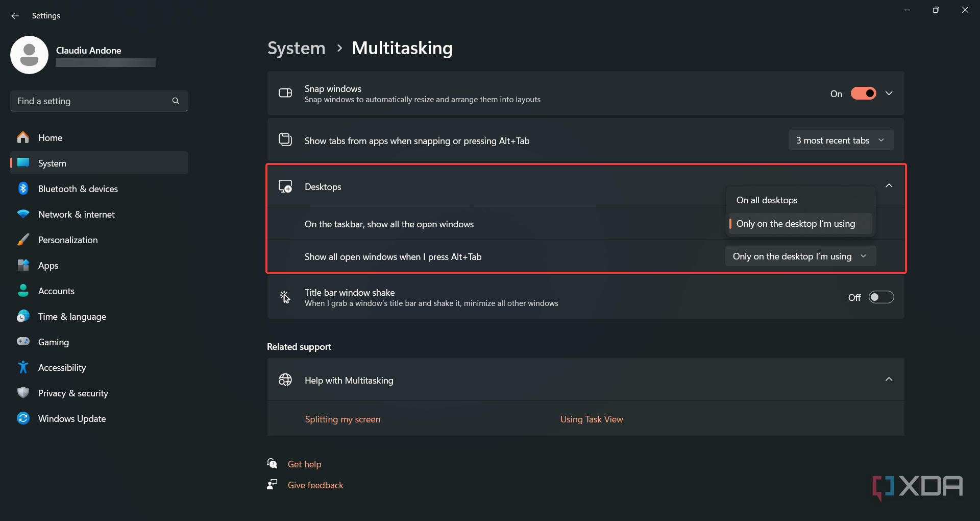This screenshot has height=521, width=980.
Task: Click the Apps icon in sidebar
Action: click(23, 265)
